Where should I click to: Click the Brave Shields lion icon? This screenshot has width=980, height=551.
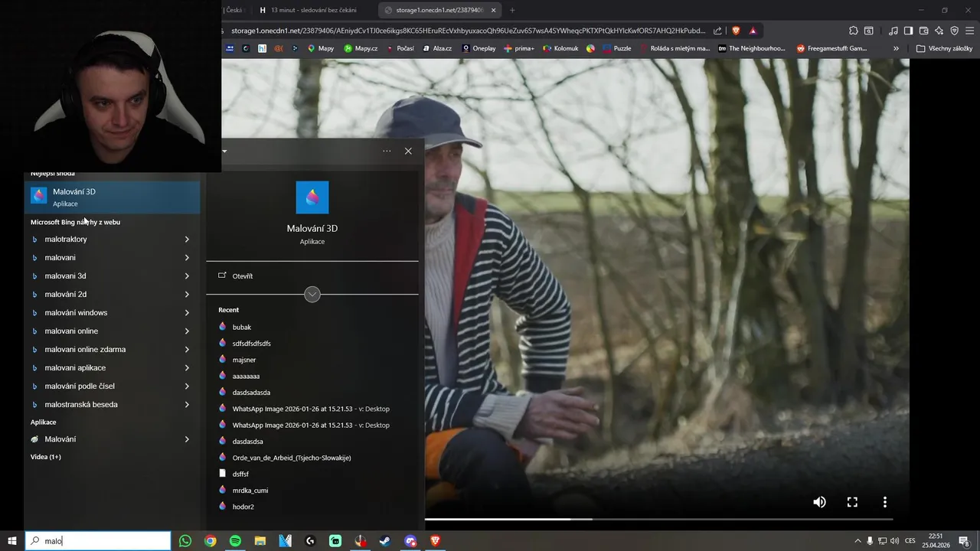(736, 31)
